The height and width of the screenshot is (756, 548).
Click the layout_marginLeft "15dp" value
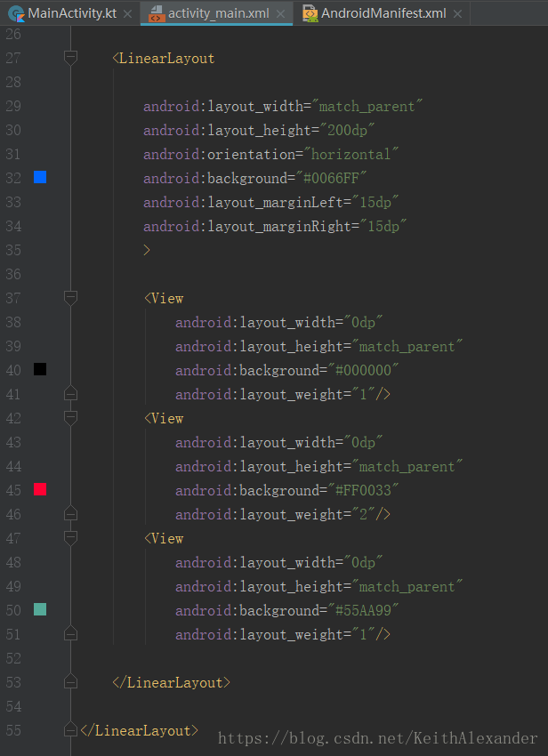[375, 202]
